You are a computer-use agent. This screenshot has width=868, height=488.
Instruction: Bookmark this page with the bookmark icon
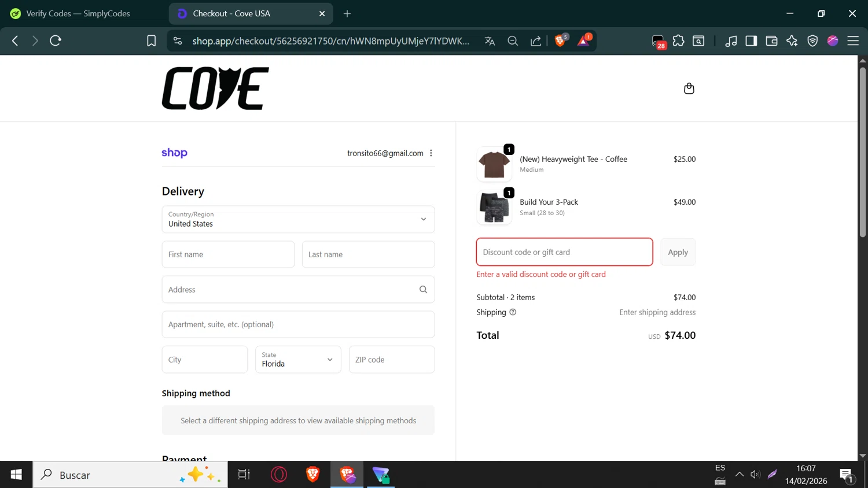click(x=151, y=40)
